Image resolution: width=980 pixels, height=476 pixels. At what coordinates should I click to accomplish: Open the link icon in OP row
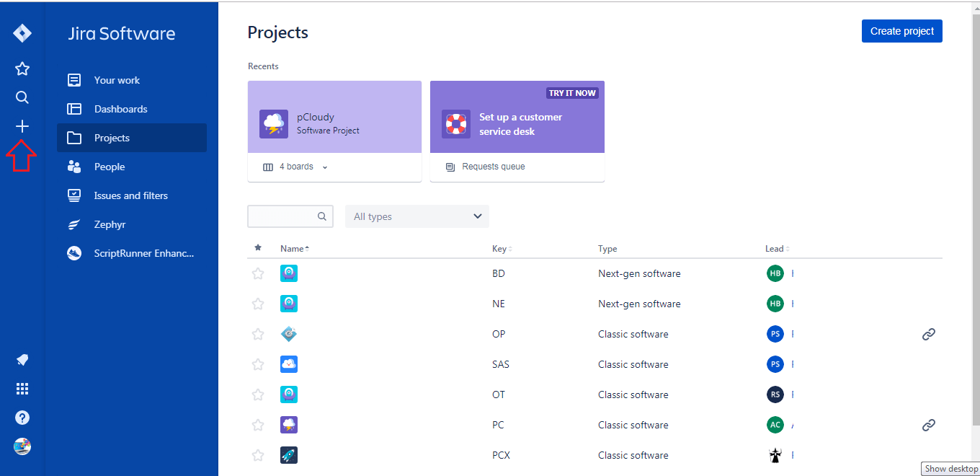click(929, 334)
